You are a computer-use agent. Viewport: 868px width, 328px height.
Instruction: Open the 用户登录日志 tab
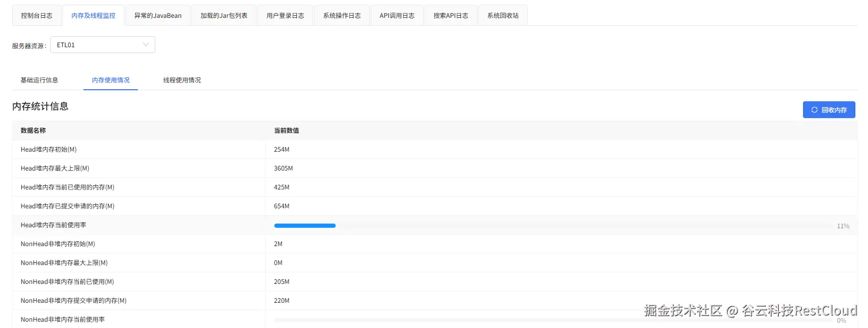pyautogui.click(x=285, y=15)
